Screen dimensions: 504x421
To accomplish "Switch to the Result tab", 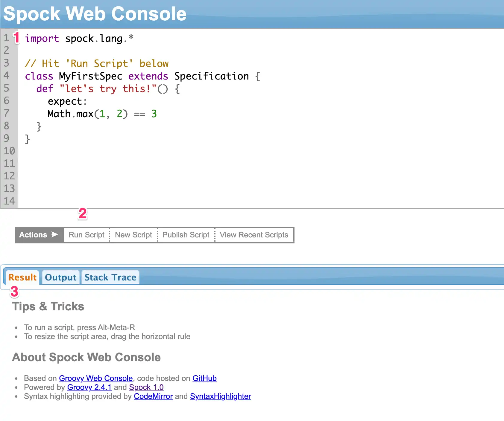I will click(x=22, y=277).
